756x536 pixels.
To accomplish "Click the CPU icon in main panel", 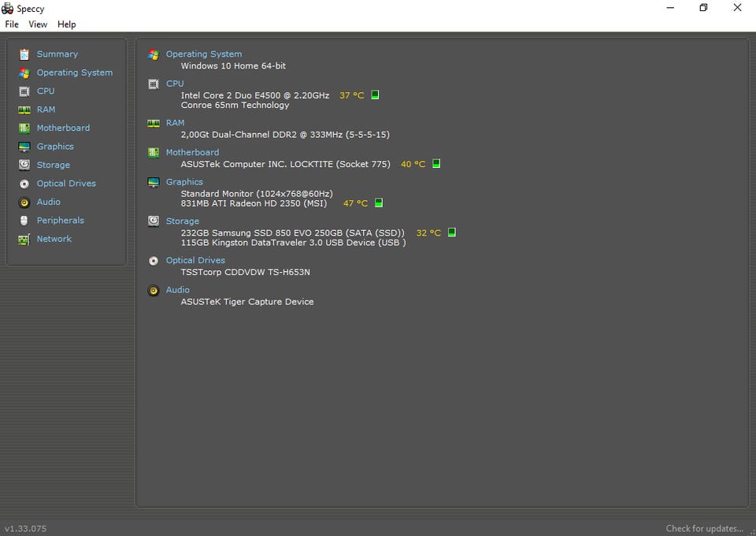I will [154, 84].
